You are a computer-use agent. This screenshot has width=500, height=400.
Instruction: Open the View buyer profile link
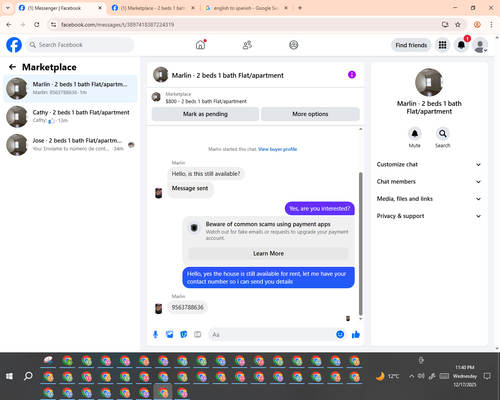278,149
